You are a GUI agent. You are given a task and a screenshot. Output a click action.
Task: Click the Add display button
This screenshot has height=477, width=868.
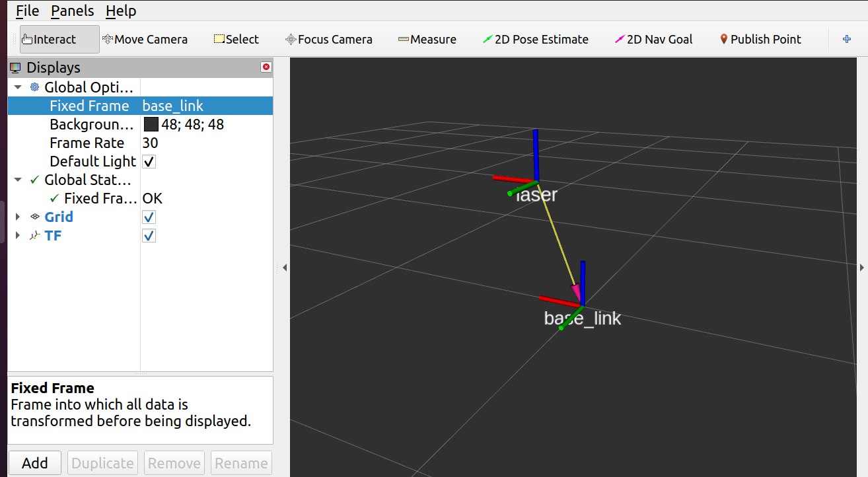34,463
